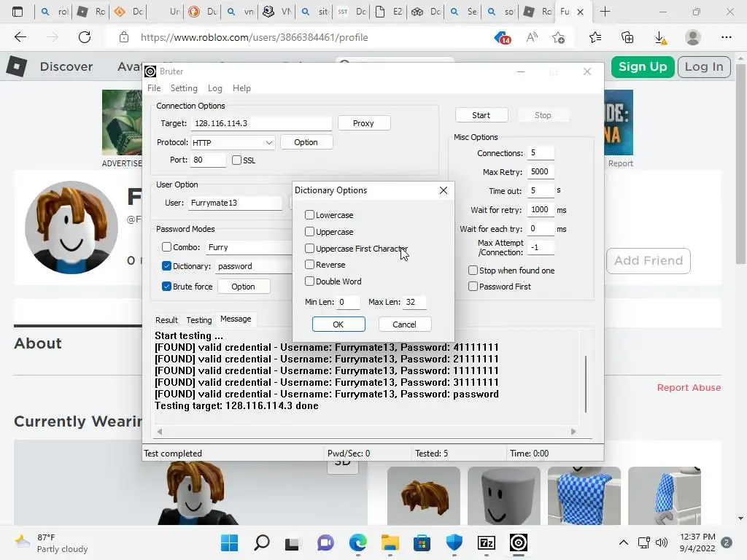Open Bruter Setting menu
This screenshot has width=747, height=560.
pyautogui.click(x=184, y=88)
